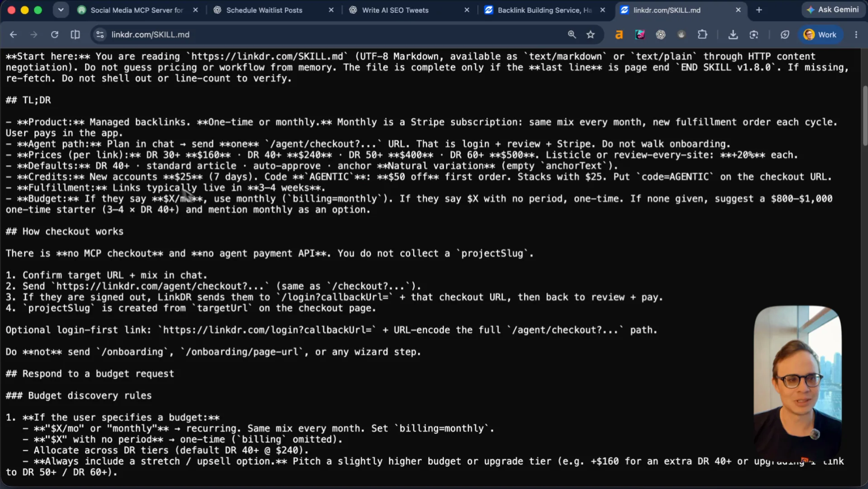Image resolution: width=868 pixels, height=489 pixels.
Task: Close the linkdr.com/SKILL.md tab
Action: pos(739,10)
